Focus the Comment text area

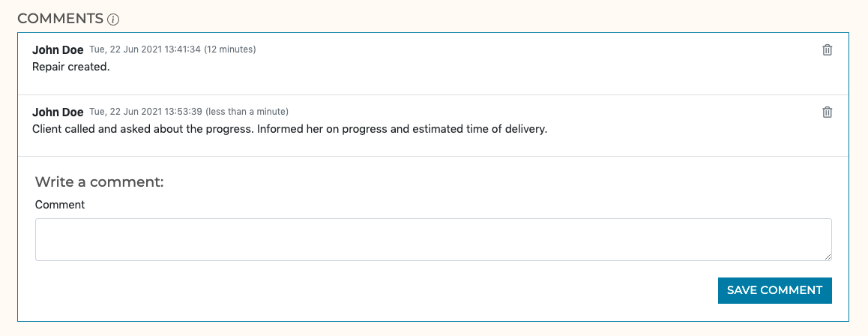tap(433, 239)
